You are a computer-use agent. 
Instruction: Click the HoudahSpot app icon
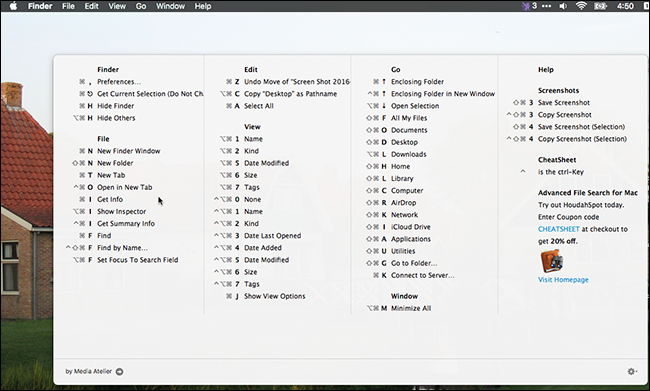(x=551, y=261)
